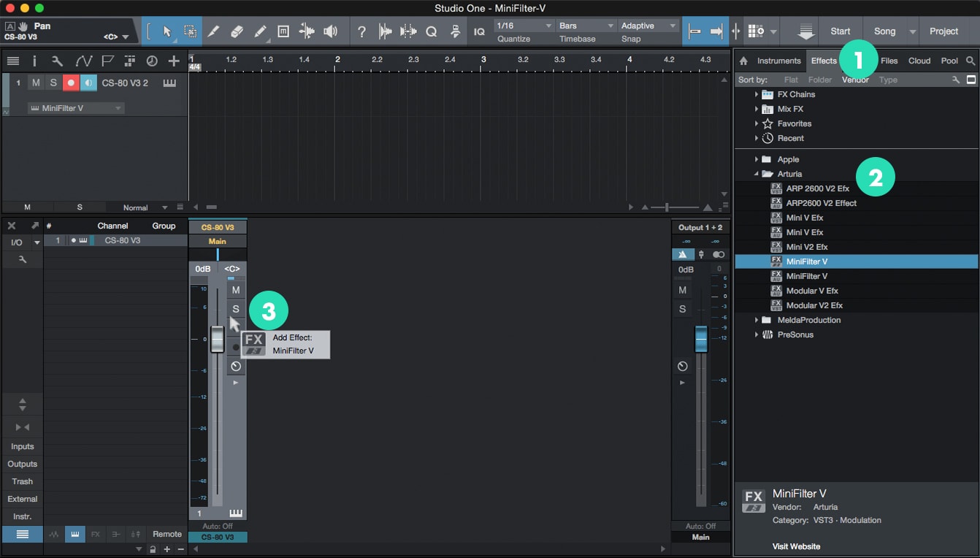This screenshot has width=980, height=558.
Task: Switch to the Cloud browser tab
Action: tap(919, 61)
